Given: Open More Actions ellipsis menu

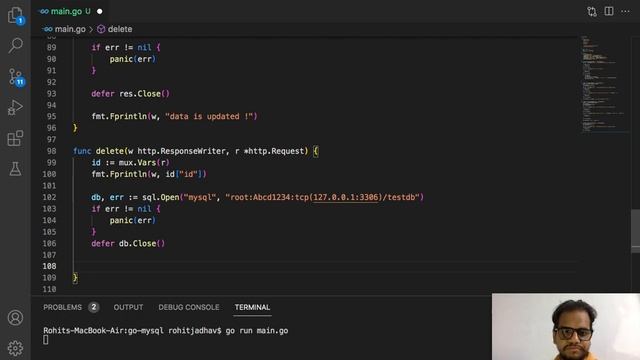Looking at the screenshot, I should (x=625, y=11).
